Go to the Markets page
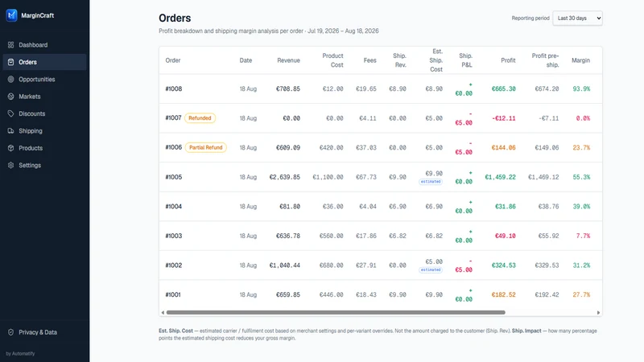This screenshot has width=644, height=362. pyautogui.click(x=44, y=97)
